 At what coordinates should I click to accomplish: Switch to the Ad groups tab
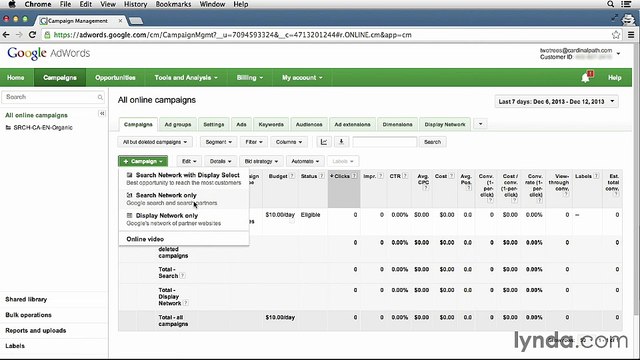coord(178,124)
